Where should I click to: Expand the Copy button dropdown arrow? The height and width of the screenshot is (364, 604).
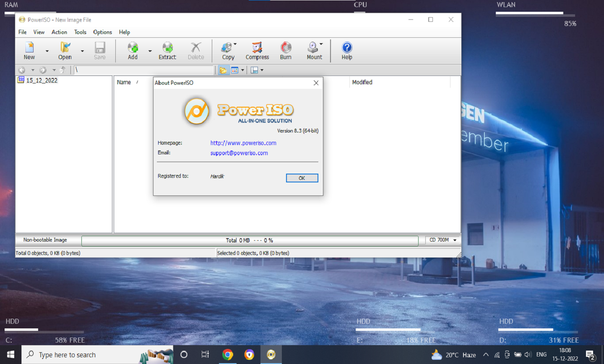235,44
